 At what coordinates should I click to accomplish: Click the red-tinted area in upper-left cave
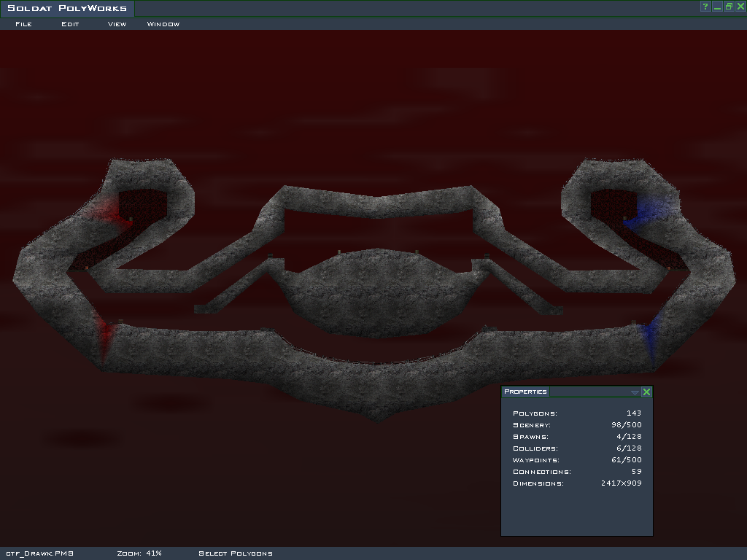(x=109, y=210)
